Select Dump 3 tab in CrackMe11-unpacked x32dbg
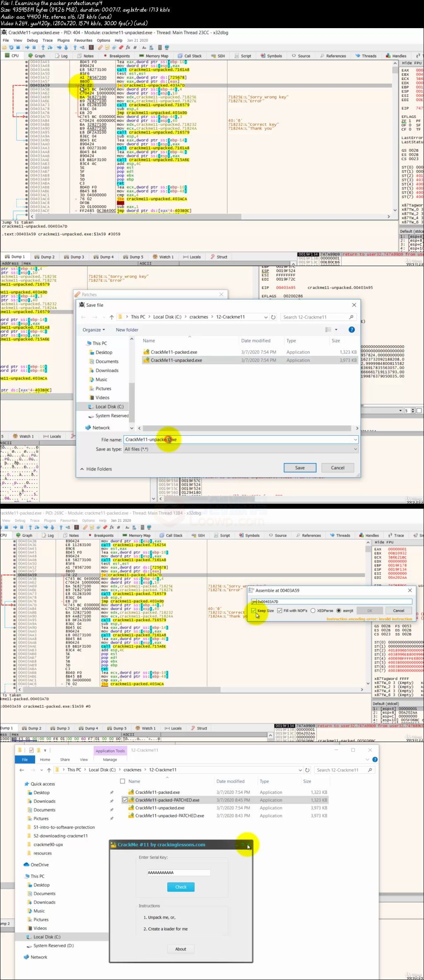This screenshot has height=980, width=424. [74, 257]
